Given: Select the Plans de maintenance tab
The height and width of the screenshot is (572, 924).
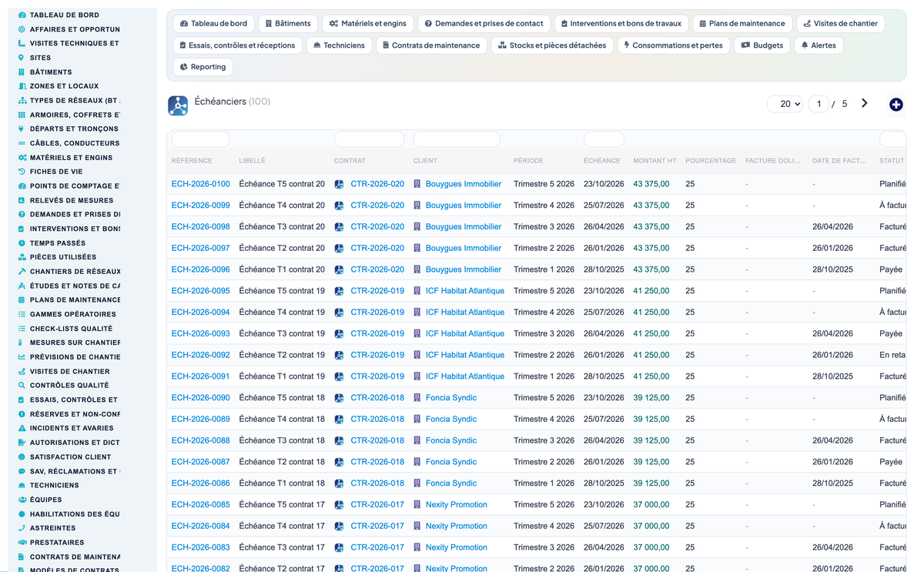Looking at the screenshot, I should (x=742, y=24).
